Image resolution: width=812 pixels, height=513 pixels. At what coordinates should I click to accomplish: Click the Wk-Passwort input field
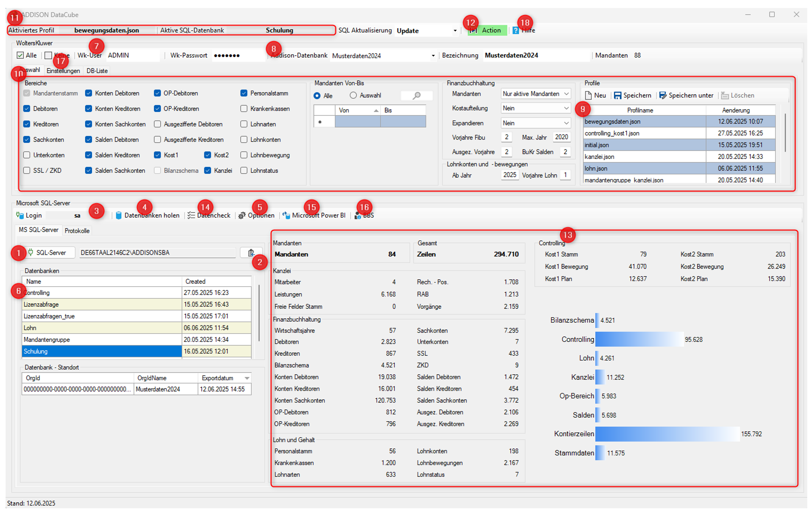pyautogui.click(x=239, y=56)
